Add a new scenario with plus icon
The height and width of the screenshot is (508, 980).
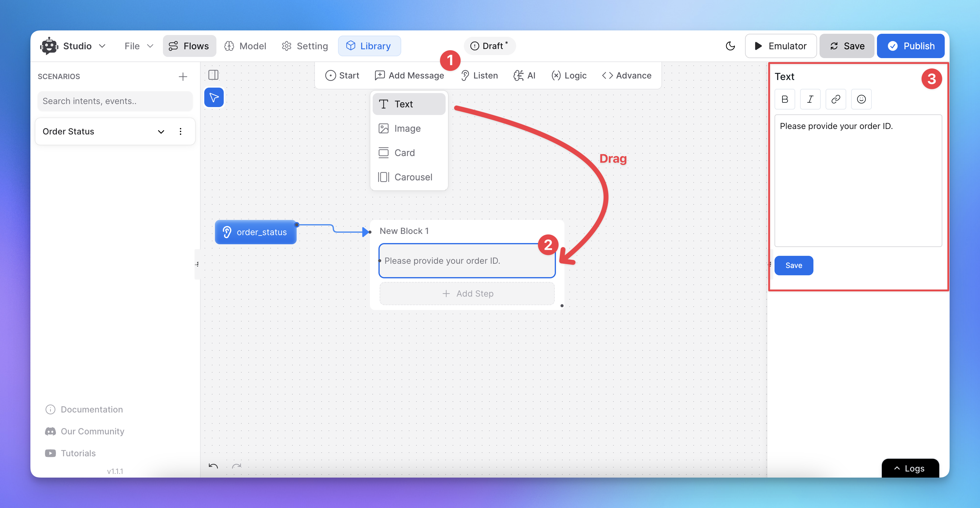pyautogui.click(x=183, y=77)
